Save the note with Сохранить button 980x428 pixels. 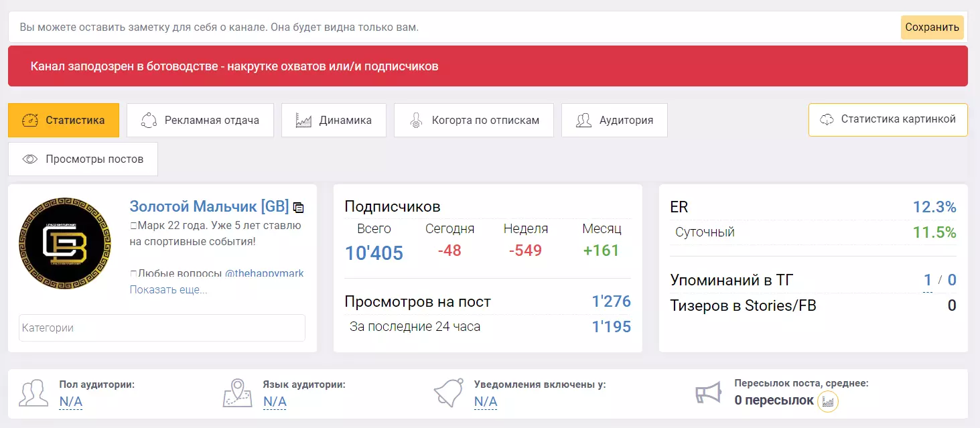coord(932,27)
